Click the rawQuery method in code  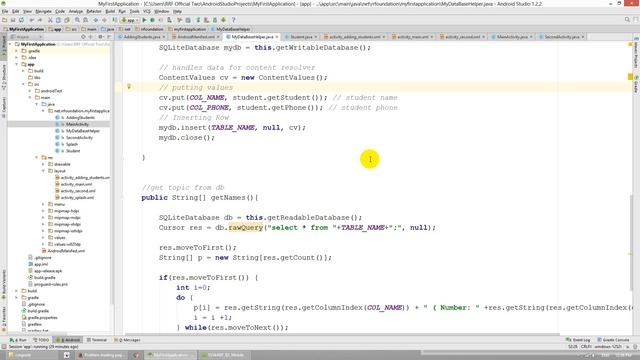[x=246, y=227]
